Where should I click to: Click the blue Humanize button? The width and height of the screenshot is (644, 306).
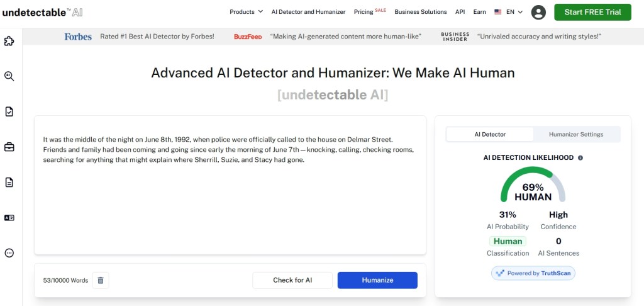[377, 280]
